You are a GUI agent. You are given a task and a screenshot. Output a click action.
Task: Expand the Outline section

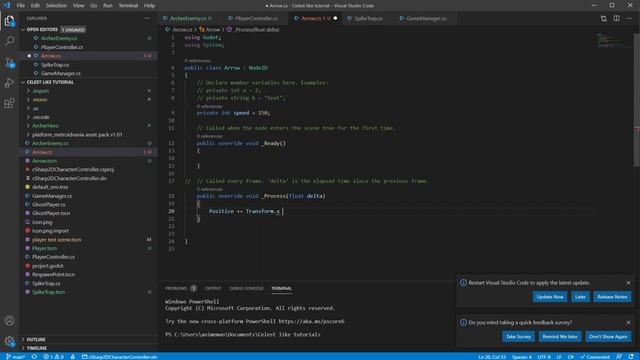pyautogui.click(x=36, y=339)
